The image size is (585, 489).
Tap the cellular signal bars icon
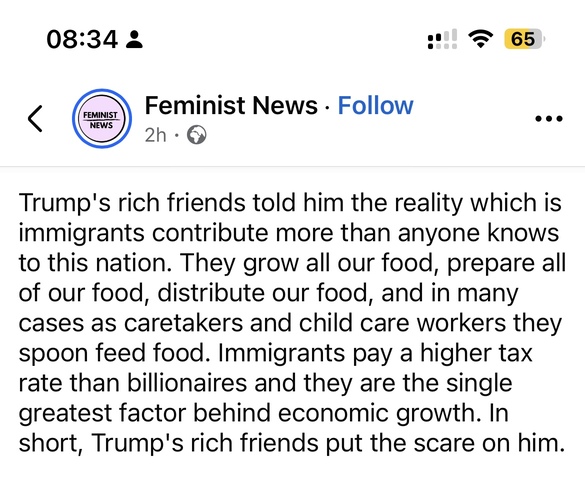tap(442, 39)
